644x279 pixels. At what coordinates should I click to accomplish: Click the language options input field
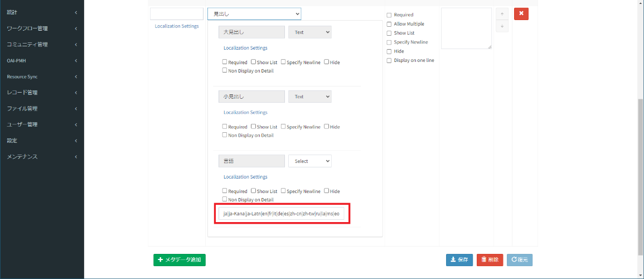(x=282, y=214)
